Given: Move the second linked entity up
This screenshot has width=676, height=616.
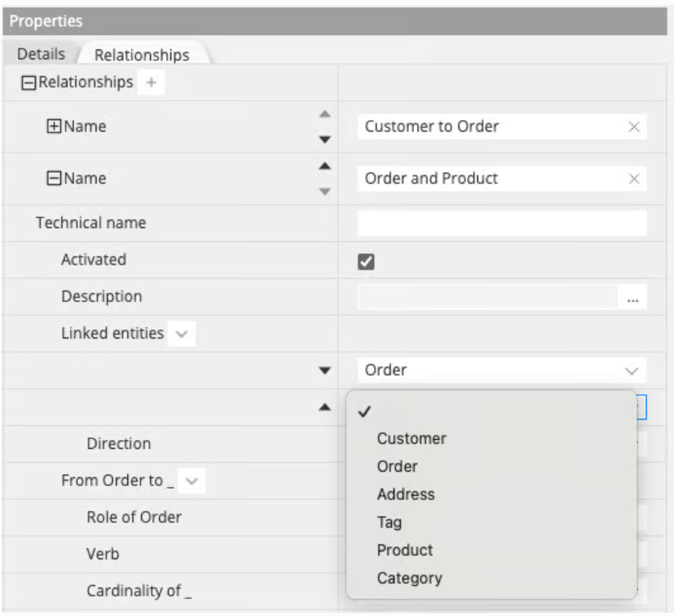Looking at the screenshot, I should click(x=325, y=407).
